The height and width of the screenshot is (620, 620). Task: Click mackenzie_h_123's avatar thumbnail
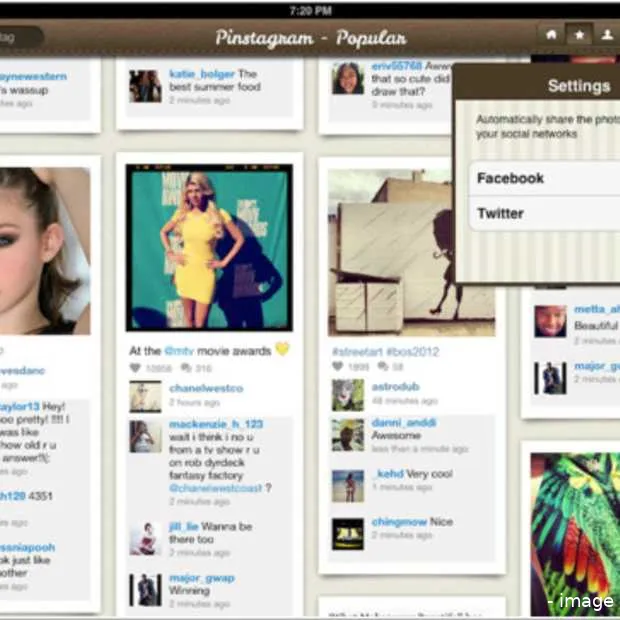[146, 437]
